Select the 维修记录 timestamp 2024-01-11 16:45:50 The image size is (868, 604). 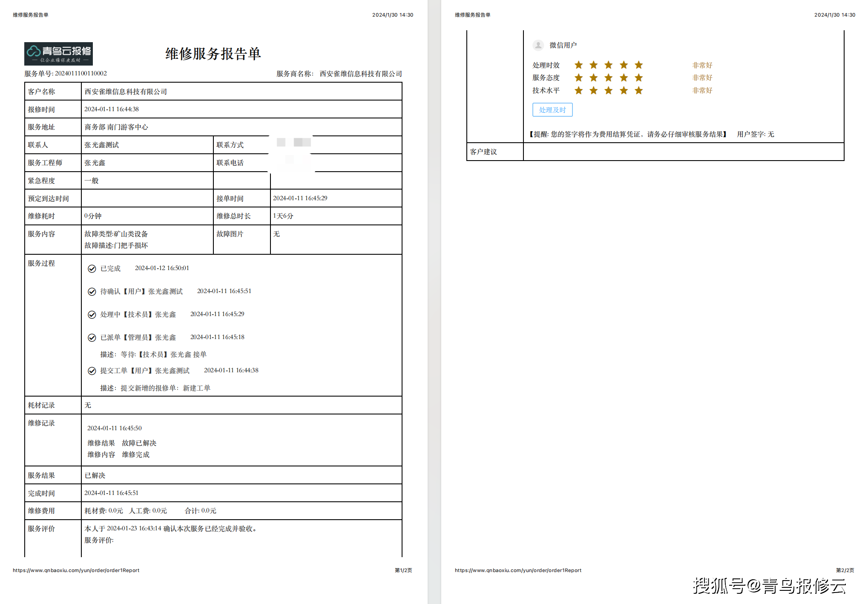tap(115, 428)
